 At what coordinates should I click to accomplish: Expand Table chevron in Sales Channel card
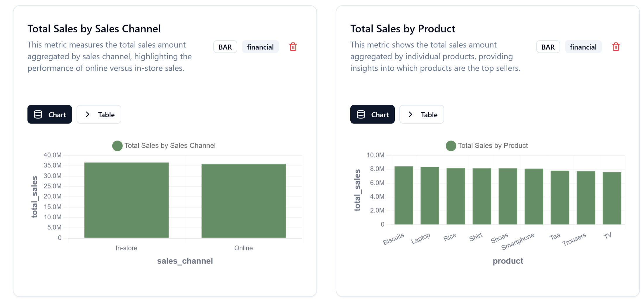87,114
